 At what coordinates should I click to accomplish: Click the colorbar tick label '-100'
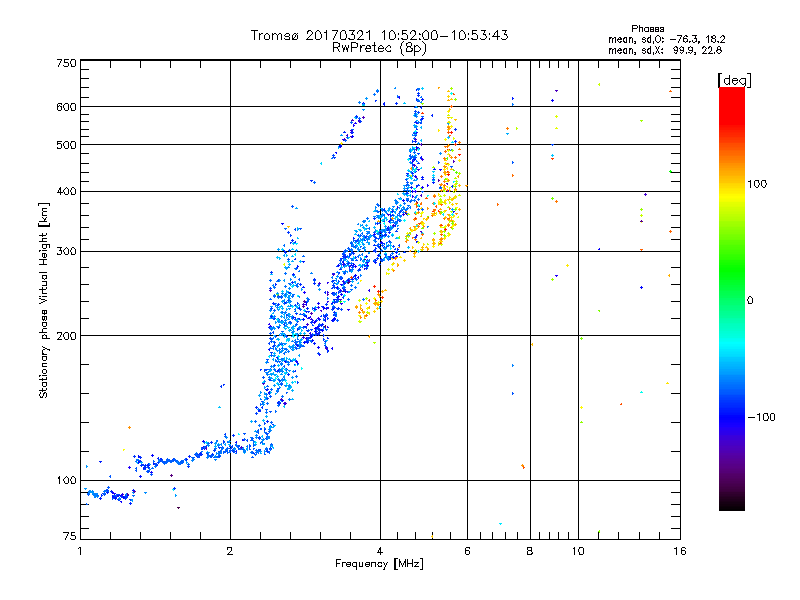tap(762, 417)
